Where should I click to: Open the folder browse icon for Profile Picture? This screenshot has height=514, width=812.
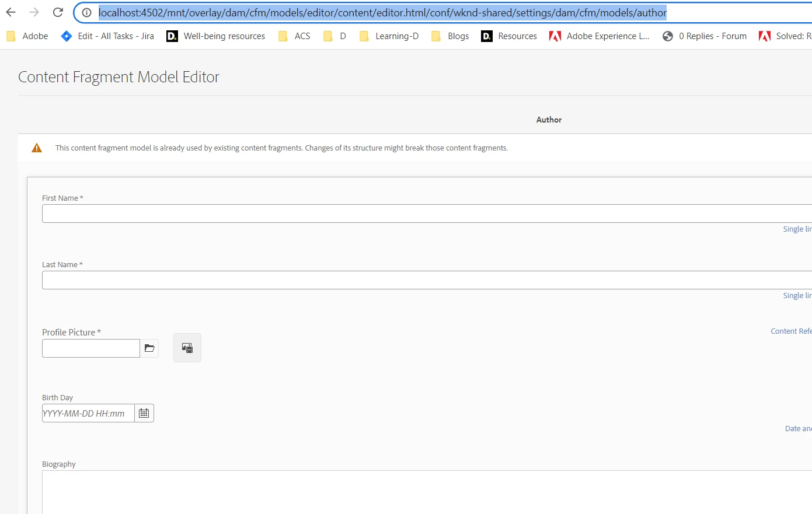pyautogui.click(x=149, y=348)
